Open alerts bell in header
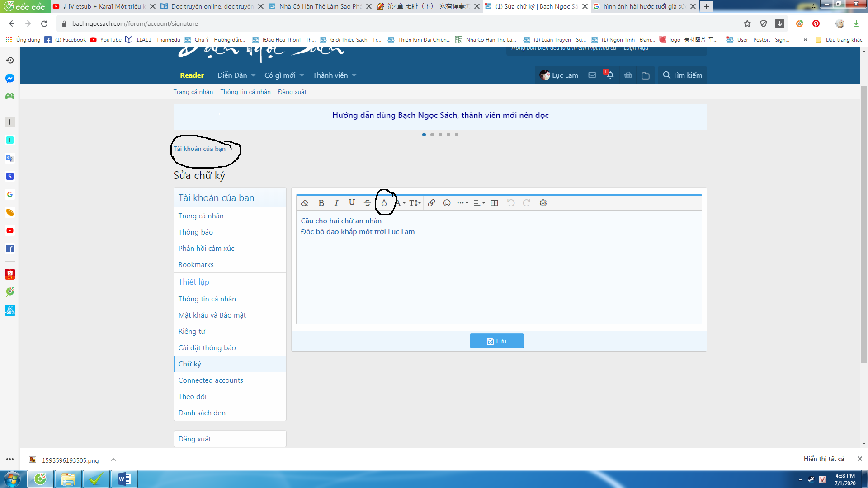Viewport: 868px width, 488px height. tap(610, 75)
